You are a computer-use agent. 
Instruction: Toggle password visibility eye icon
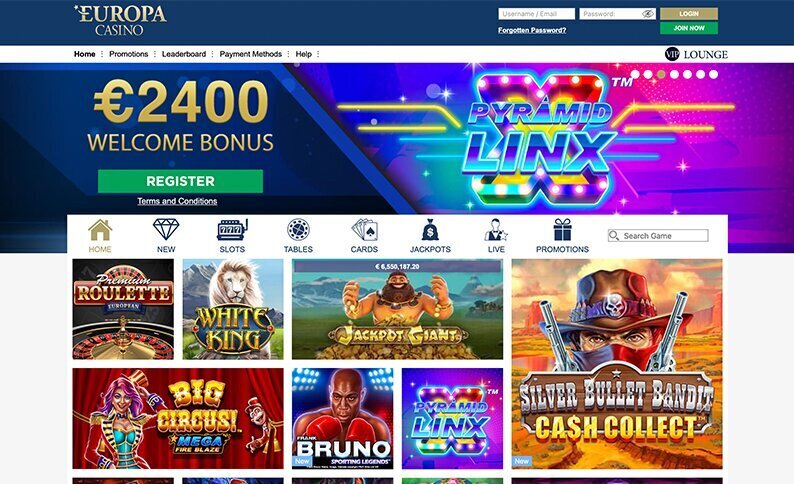click(x=648, y=14)
